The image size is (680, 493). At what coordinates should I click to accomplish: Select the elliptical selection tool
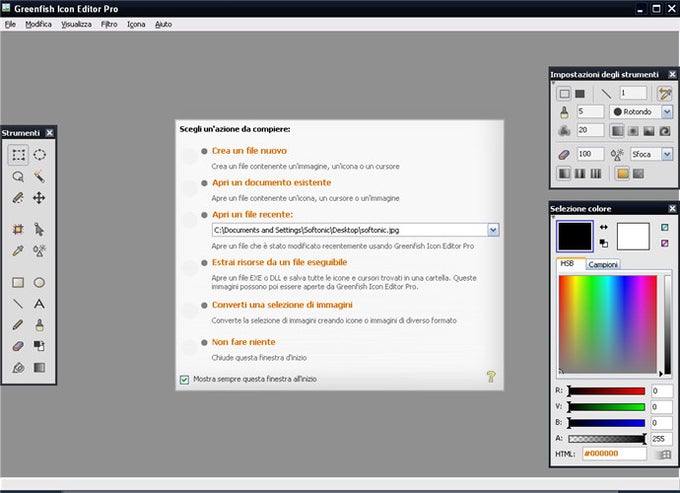39,155
